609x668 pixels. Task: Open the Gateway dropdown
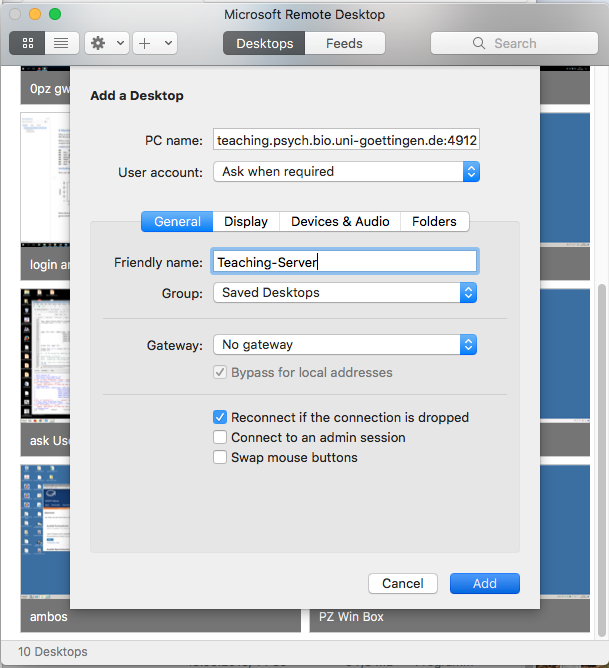click(345, 345)
